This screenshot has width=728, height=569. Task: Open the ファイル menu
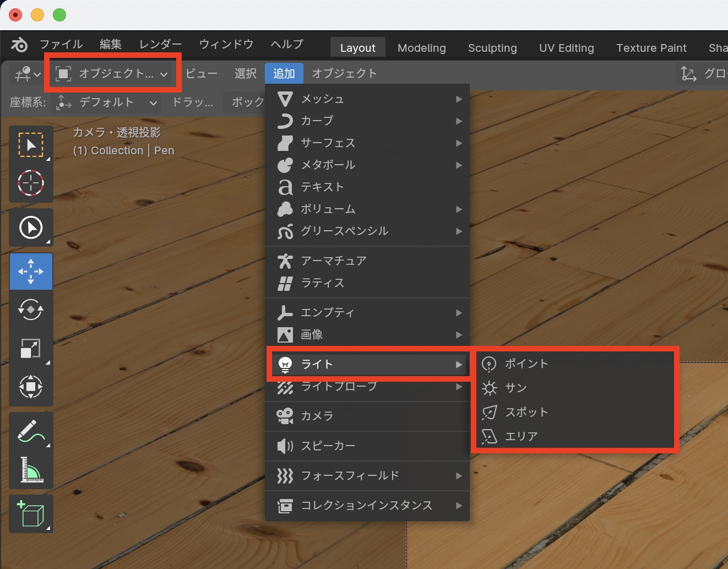[61, 44]
